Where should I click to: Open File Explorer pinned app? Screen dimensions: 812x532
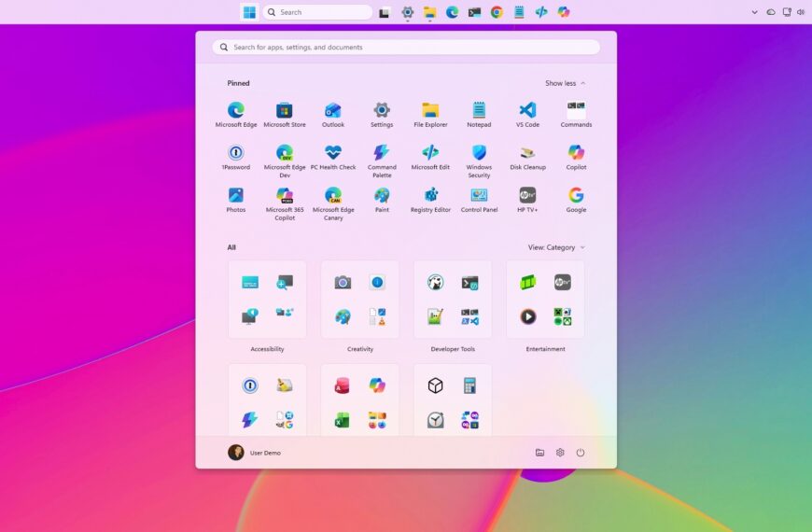pyautogui.click(x=430, y=115)
